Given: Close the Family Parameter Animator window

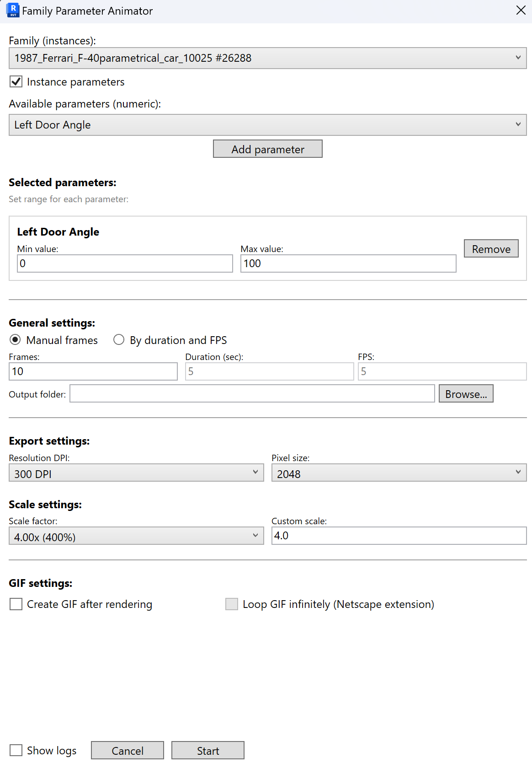Looking at the screenshot, I should coord(521,10).
